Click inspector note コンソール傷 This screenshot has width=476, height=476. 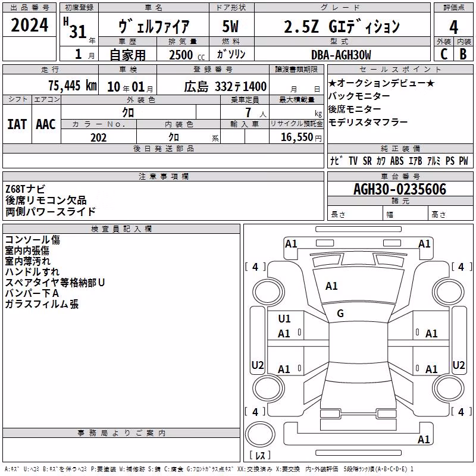[33, 240]
